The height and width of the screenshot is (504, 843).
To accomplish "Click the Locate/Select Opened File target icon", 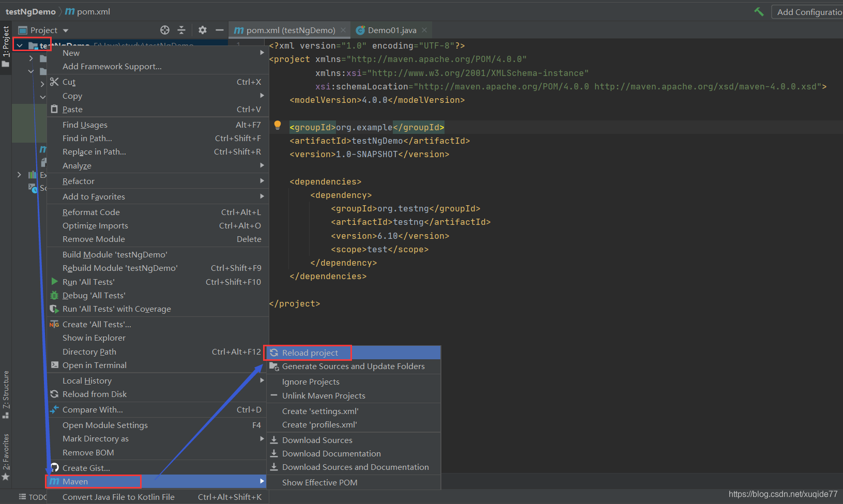I will point(165,30).
